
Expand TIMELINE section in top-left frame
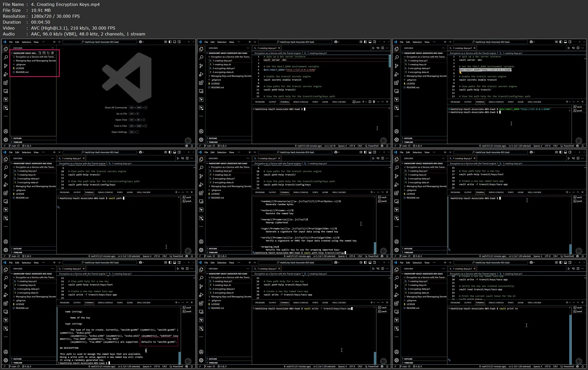(33, 142)
